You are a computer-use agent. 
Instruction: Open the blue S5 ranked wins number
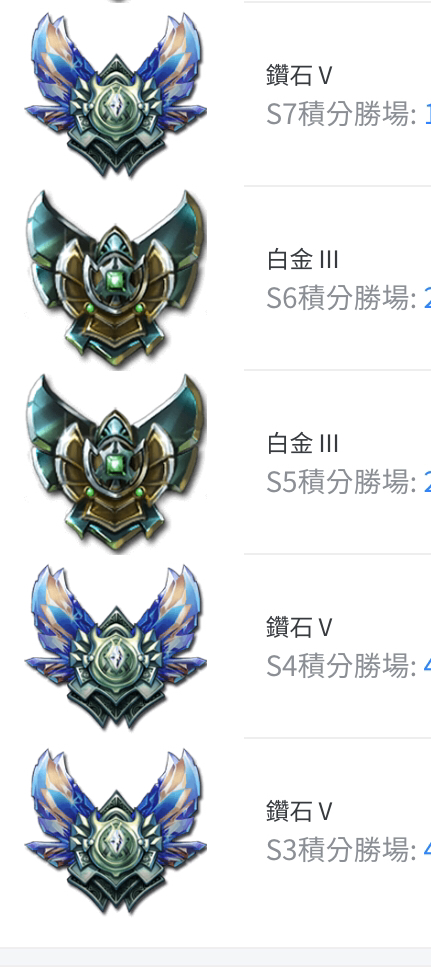pyautogui.click(x=427, y=482)
